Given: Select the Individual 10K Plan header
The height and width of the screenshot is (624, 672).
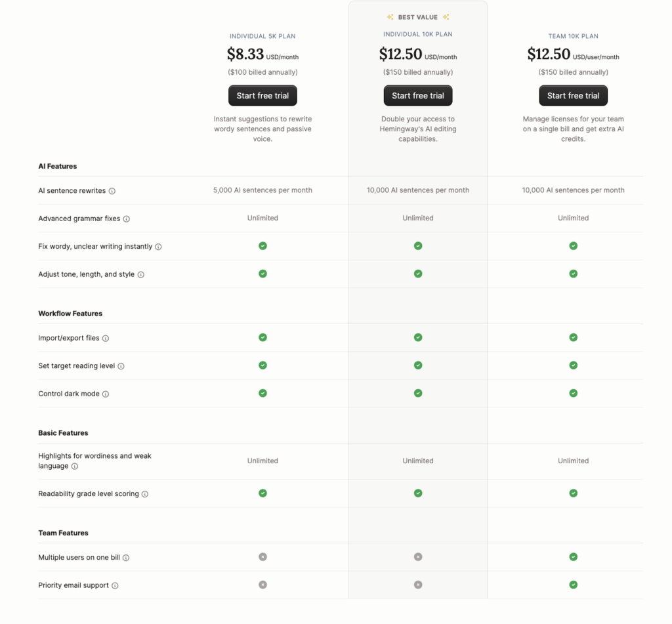Looking at the screenshot, I should [418, 33].
